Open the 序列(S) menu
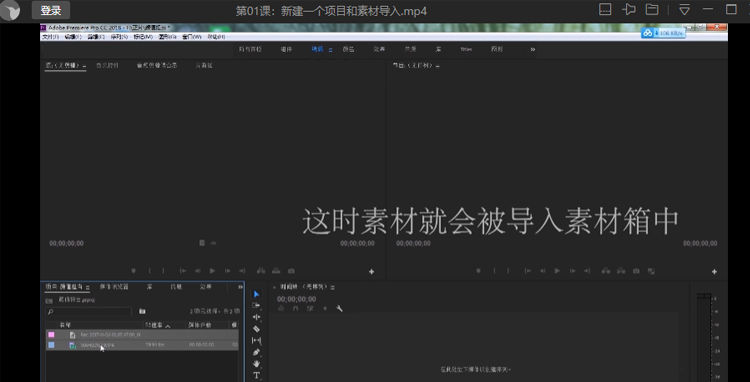 click(119, 37)
